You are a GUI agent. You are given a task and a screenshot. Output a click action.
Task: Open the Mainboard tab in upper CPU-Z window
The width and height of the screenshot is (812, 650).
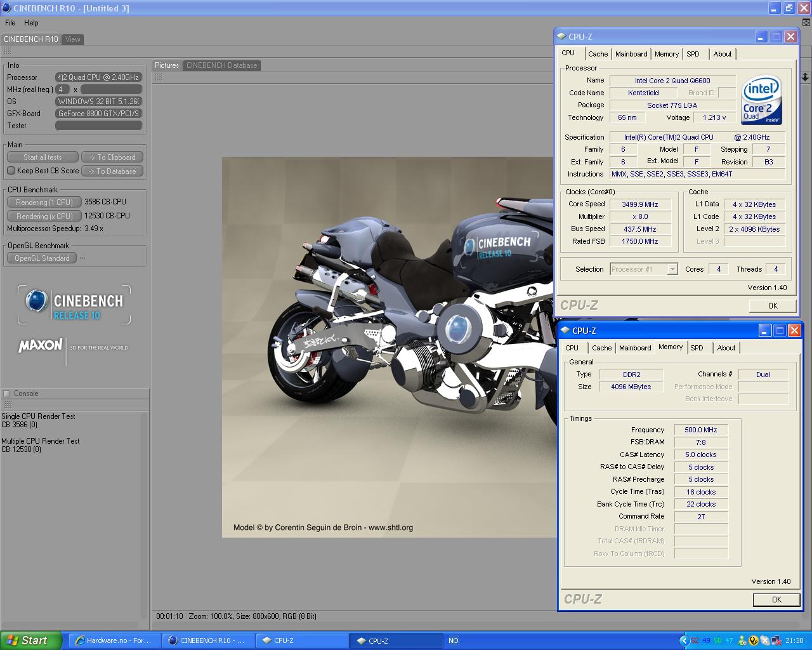point(631,54)
